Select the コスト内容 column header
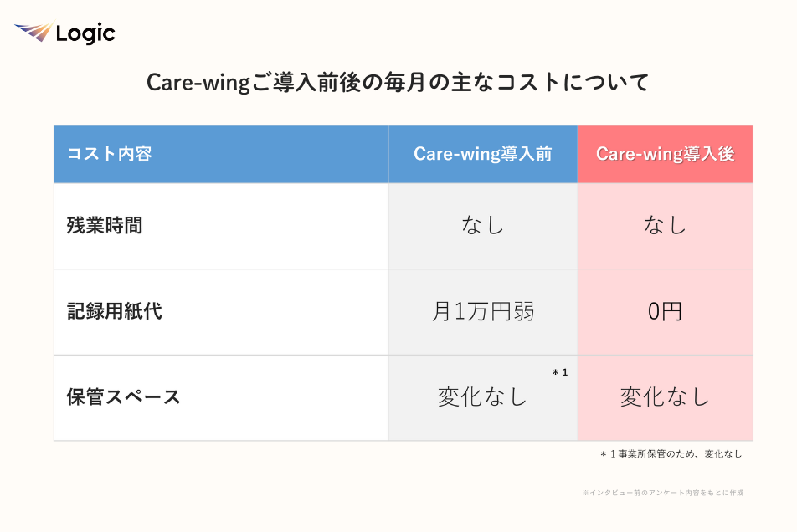The image size is (797, 532). [109, 154]
